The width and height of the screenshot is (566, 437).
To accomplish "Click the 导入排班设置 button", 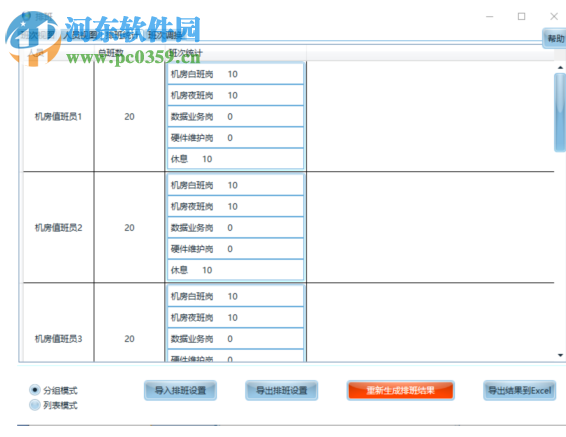I will 180,390.
